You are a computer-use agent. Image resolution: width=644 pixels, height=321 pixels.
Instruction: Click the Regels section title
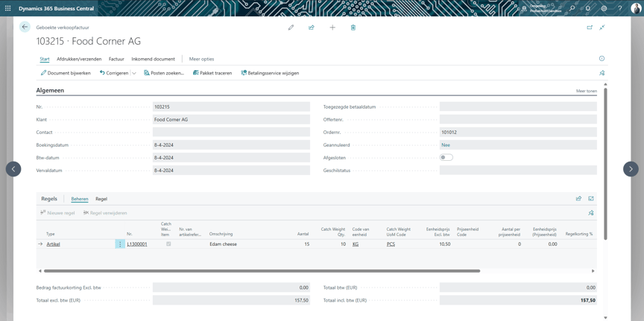[x=49, y=199]
